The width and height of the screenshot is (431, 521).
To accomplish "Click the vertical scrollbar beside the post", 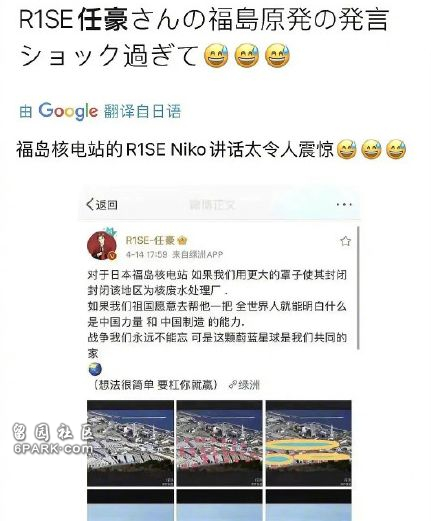I will 358,288.
